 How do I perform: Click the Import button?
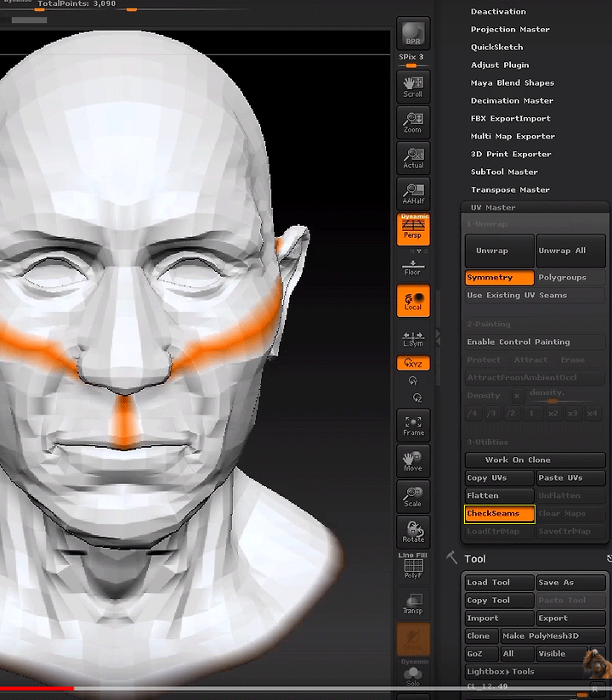[500, 618]
